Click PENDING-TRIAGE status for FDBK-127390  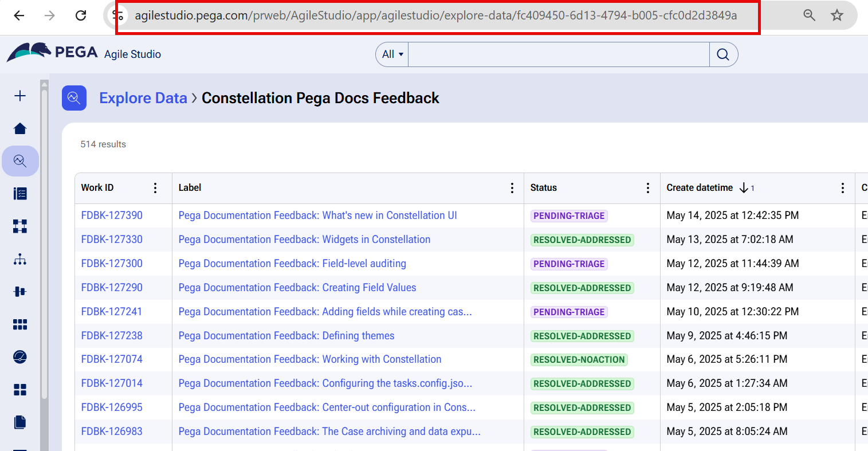point(569,216)
